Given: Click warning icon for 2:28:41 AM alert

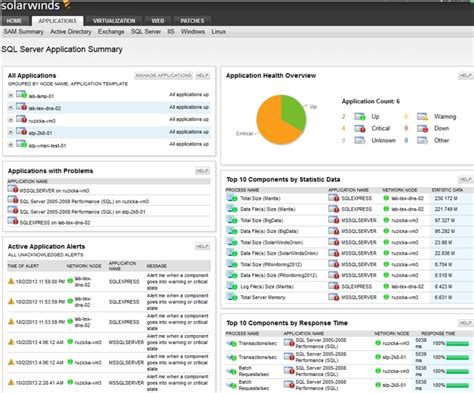Looking at the screenshot, I should click(11, 382).
